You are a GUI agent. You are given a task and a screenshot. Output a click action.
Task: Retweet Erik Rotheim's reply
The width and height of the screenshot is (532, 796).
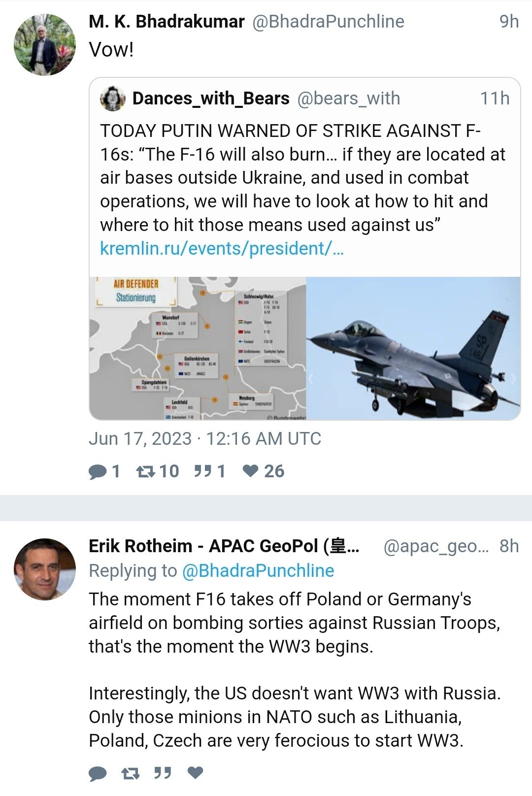pyautogui.click(x=130, y=773)
